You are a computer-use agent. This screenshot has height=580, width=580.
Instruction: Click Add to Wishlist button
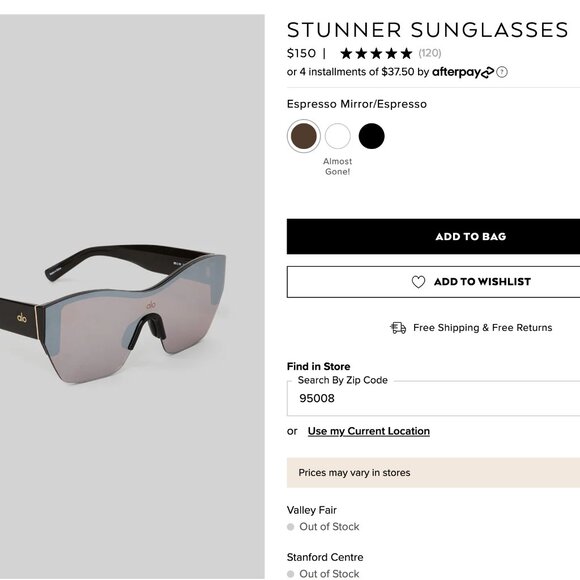[433, 282]
